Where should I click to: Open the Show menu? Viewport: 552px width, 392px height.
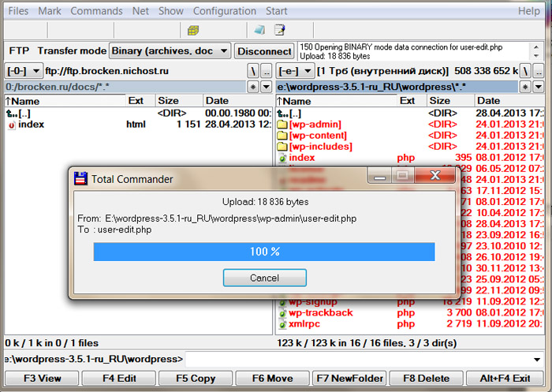171,11
